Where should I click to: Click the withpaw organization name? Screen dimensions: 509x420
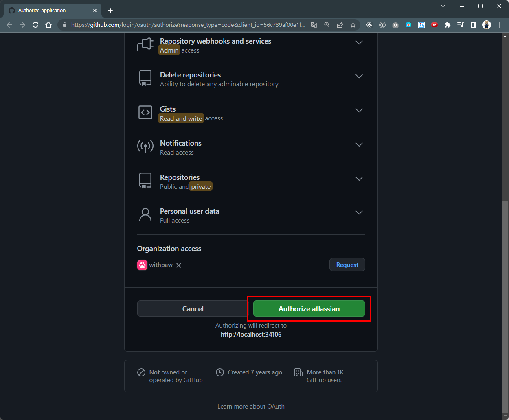[161, 265]
